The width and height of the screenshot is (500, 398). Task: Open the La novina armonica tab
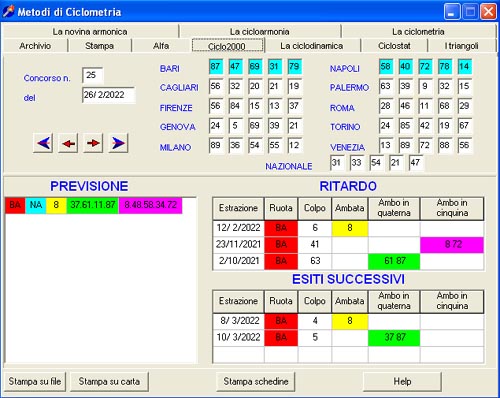click(x=90, y=32)
